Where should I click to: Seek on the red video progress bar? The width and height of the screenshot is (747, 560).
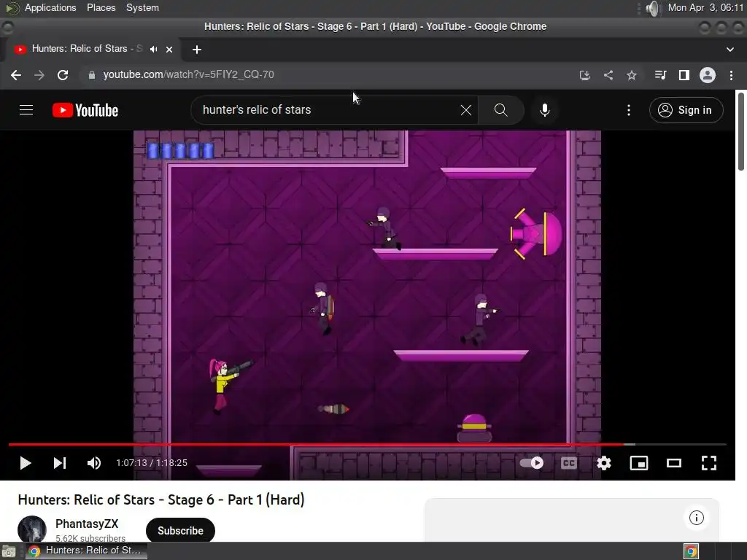(368, 444)
